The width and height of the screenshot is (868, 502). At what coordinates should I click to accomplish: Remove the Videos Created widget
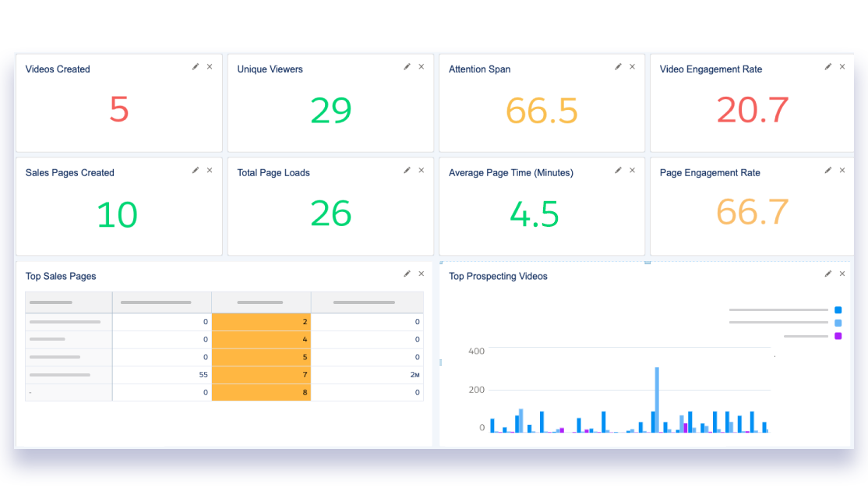(209, 66)
